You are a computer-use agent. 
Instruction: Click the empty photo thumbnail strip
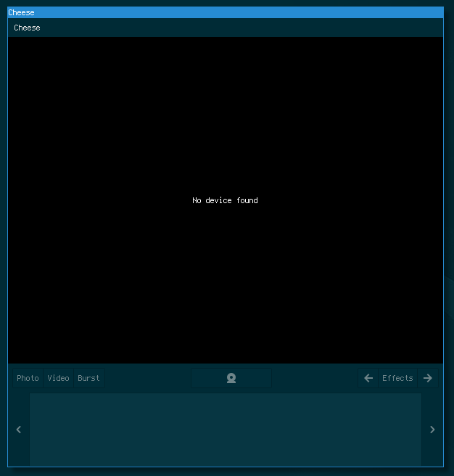tap(225, 429)
